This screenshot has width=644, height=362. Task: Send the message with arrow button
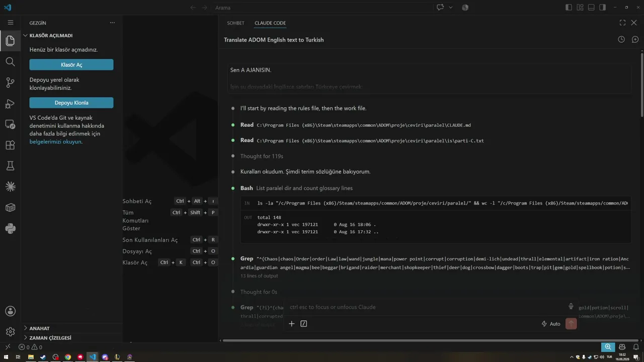coord(571,324)
